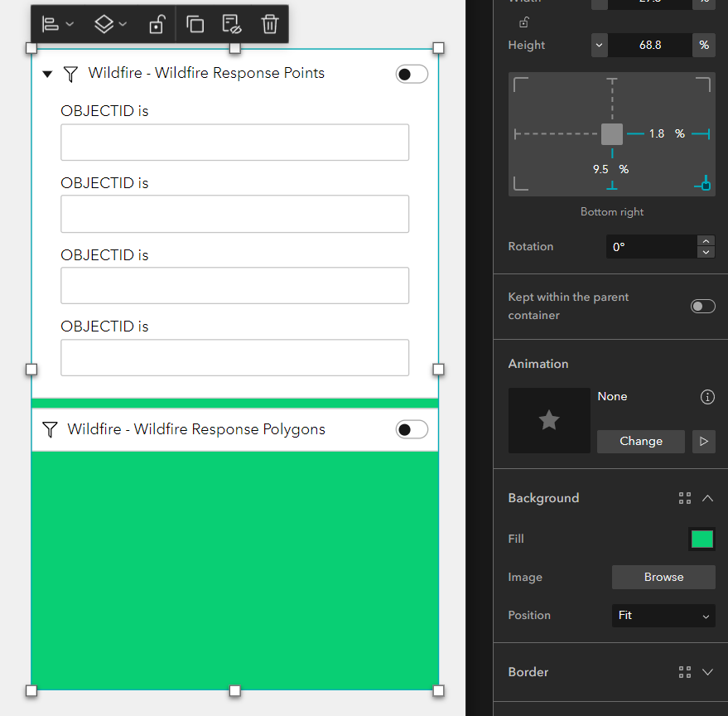Click the fourth OBJECTID is input box
The height and width of the screenshot is (716, 728).
click(235, 358)
